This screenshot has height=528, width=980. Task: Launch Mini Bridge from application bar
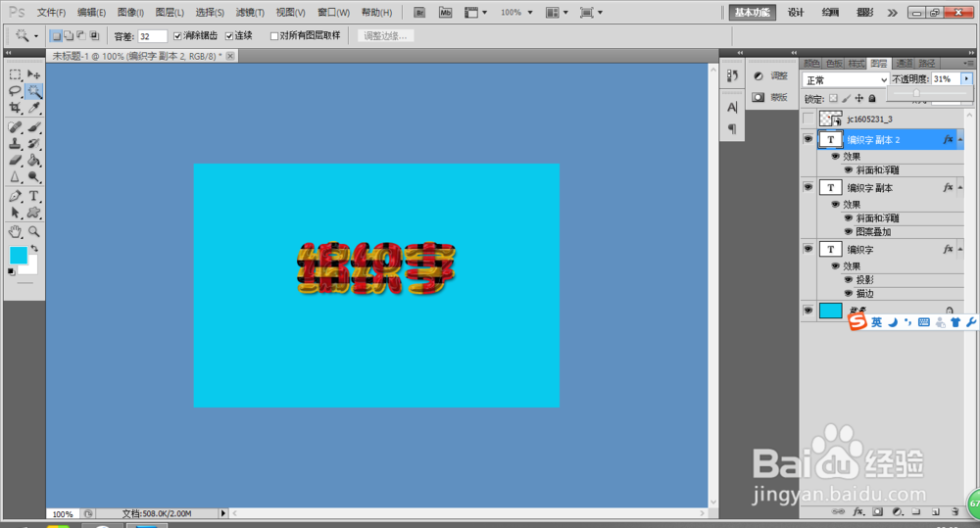coord(445,13)
